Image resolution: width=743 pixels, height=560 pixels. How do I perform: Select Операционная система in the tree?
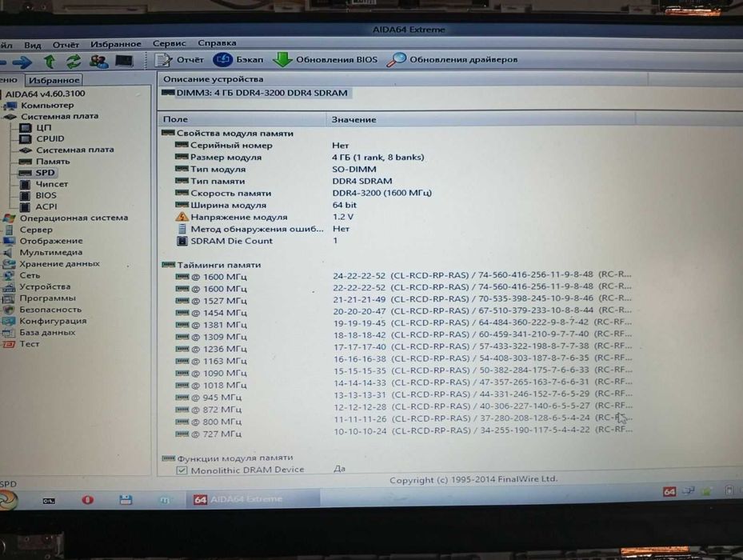tap(74, 218)
